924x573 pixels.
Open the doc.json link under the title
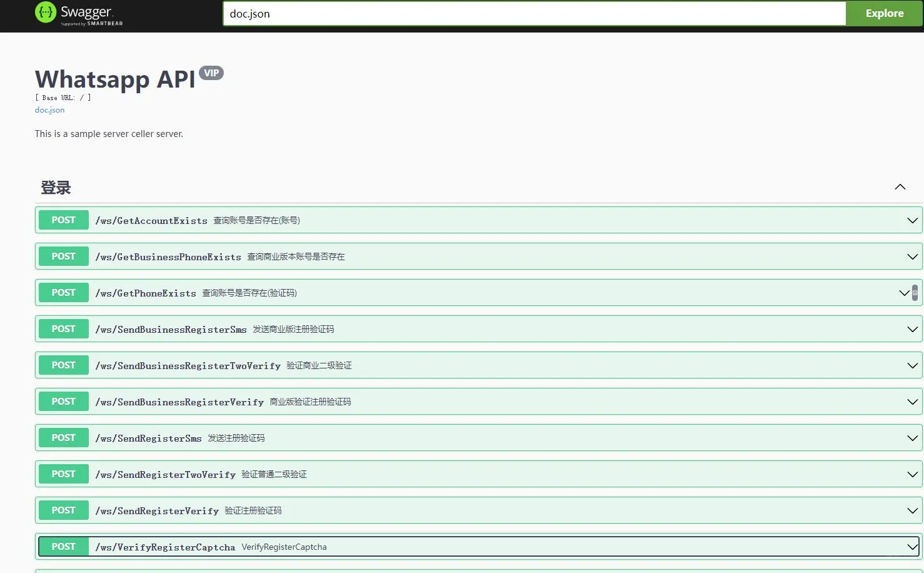click(50, 110)
